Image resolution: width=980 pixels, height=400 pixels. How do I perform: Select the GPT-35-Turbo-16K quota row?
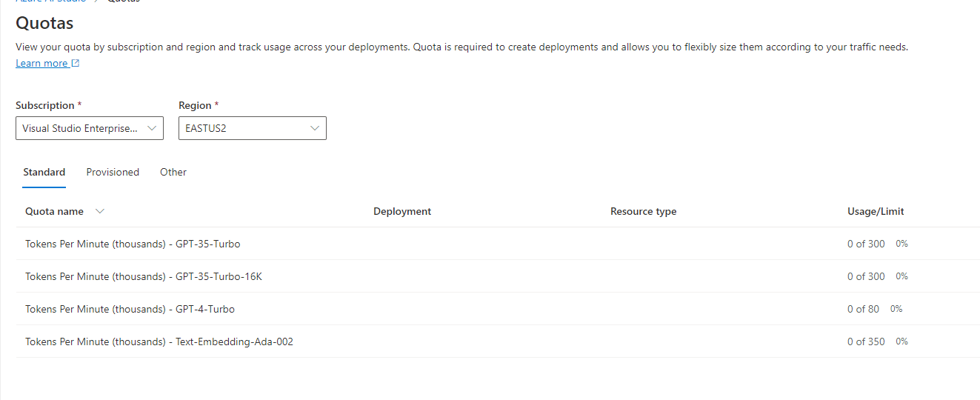(x=498, y=276)
